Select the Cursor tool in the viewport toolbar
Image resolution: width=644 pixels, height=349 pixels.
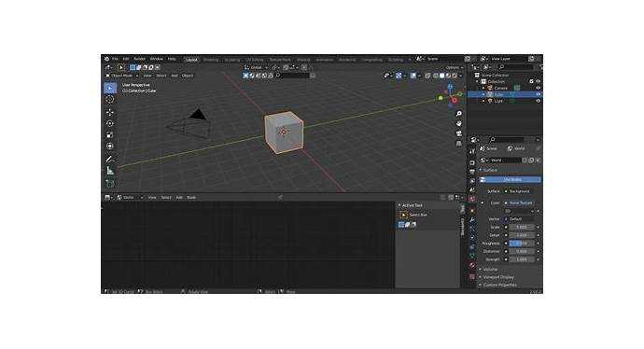tap(109, 100)
